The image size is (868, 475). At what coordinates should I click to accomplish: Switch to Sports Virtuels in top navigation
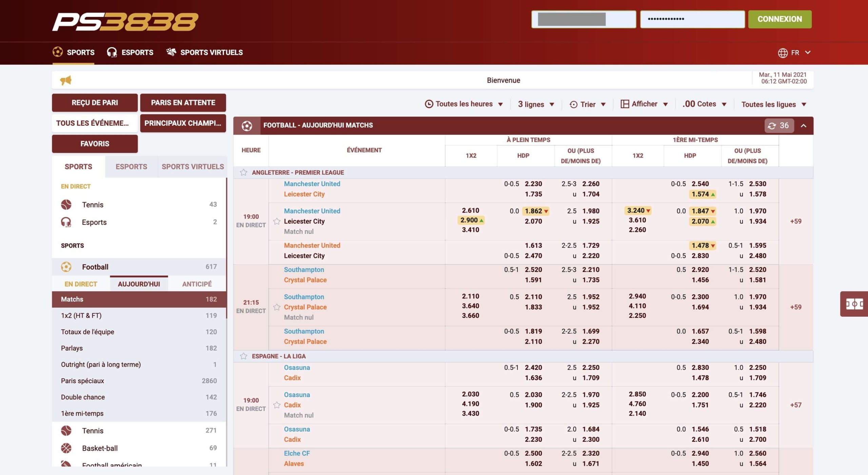click(204, 52)
